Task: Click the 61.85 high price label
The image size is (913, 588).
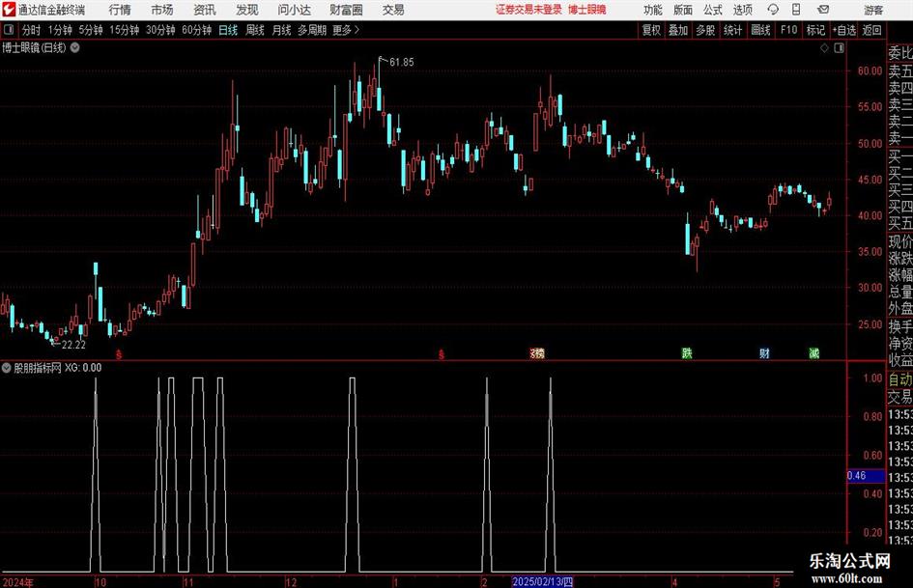Action: [x=402, y=62]
